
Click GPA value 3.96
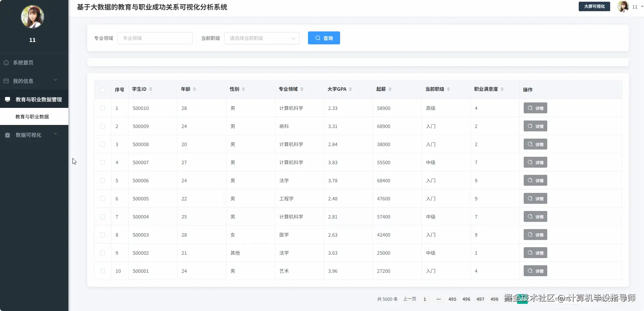pyautogui.click(x=333, y=271)
